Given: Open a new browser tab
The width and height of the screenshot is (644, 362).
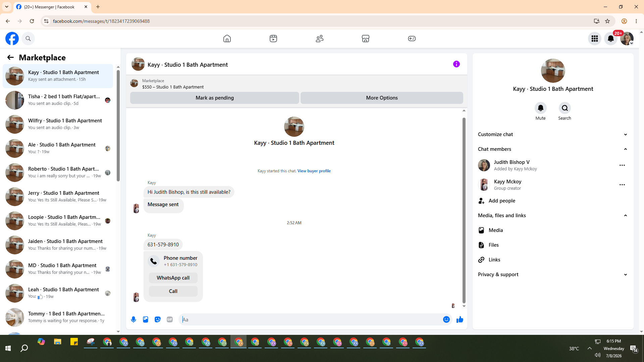Looking at the screenshot, I should (x=98, y=7).
